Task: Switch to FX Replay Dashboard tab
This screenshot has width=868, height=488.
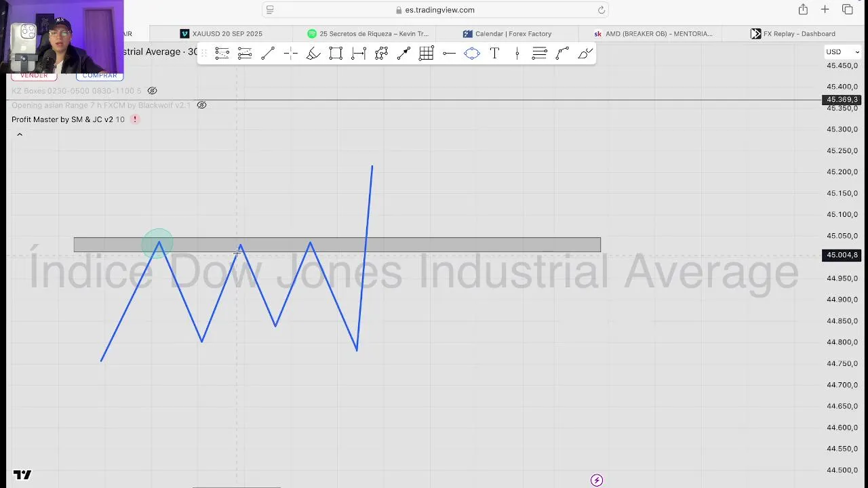Action: pyautogui.click(x=793, y=34)
